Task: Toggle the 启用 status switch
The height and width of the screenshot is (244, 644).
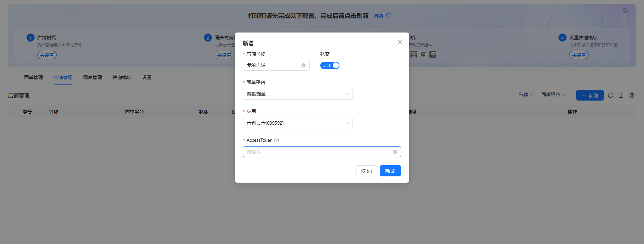Action: tap(330, 65)
